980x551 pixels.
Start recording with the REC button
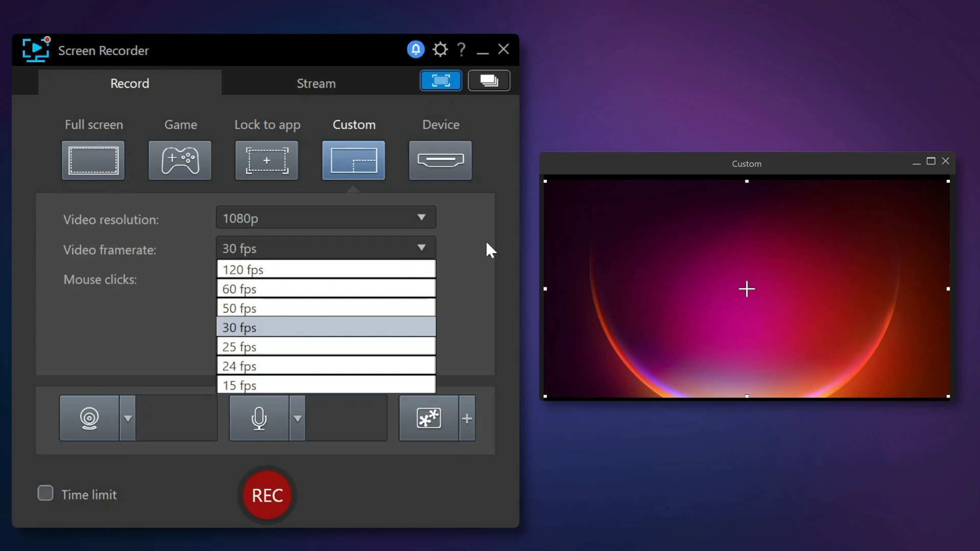(x=267, y=495)
